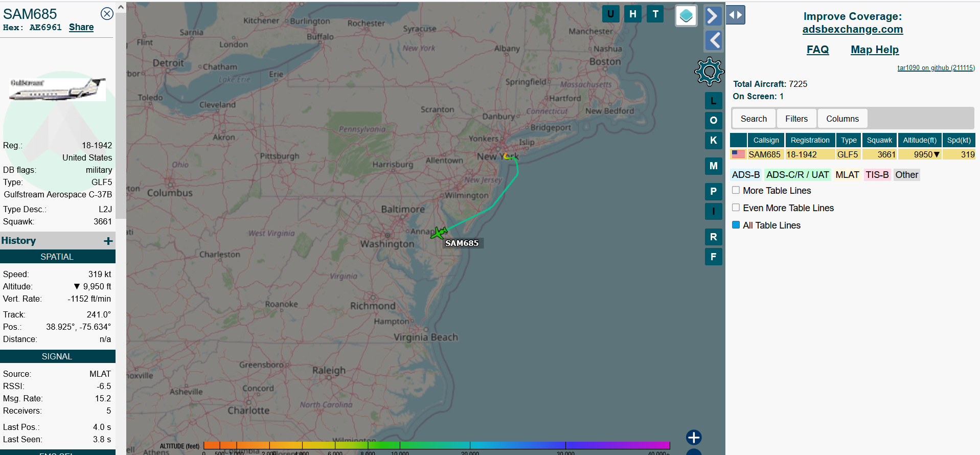Click the SPATIAL section header

point(57,257)
